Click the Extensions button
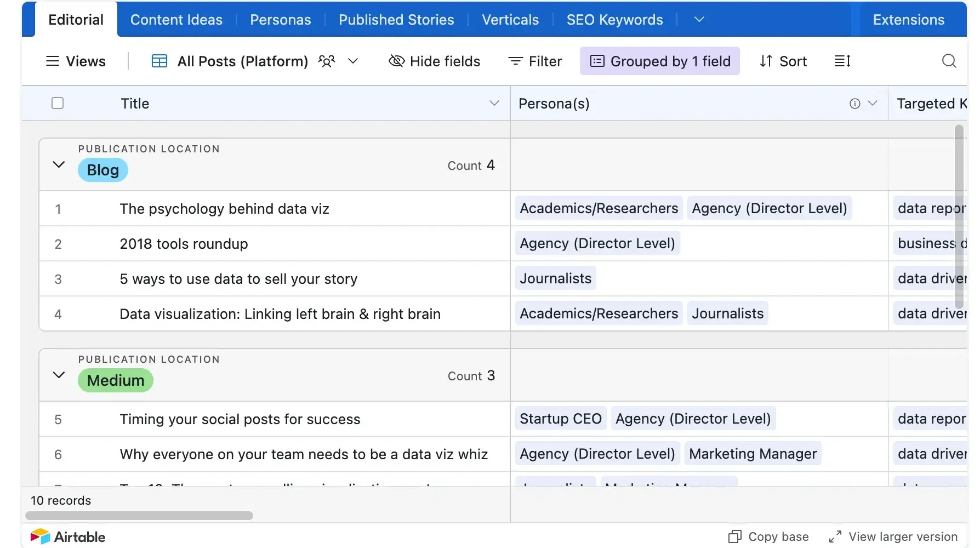980x548 pixels. pyautogui.click(x=909, y=19)
